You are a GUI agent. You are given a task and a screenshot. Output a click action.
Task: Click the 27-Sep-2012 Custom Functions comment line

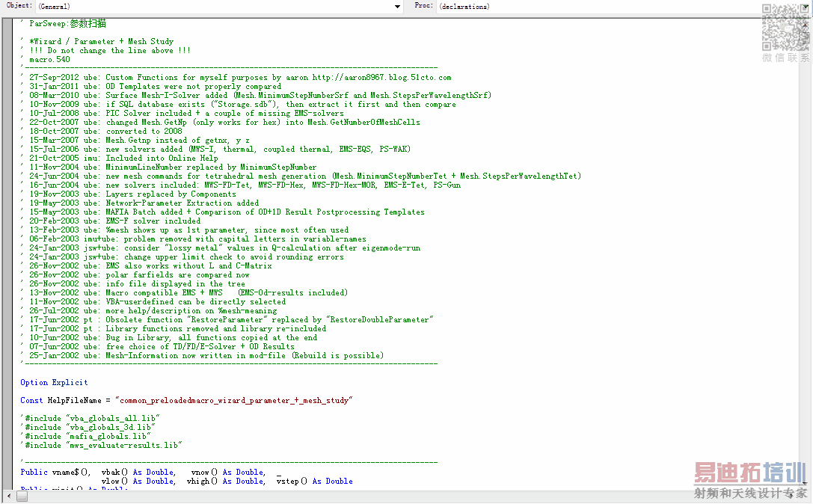point(236,77)
